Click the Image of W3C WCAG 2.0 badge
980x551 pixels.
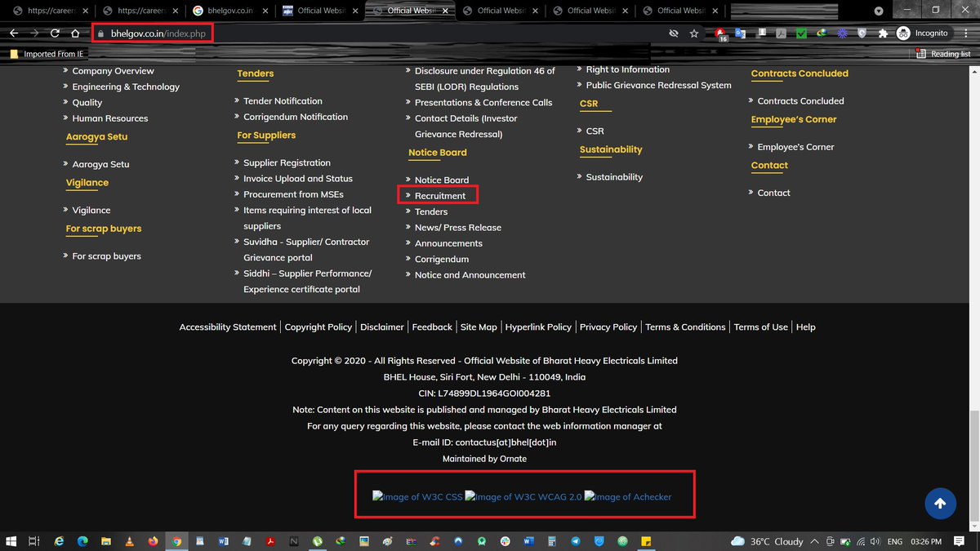coord(523,496)
